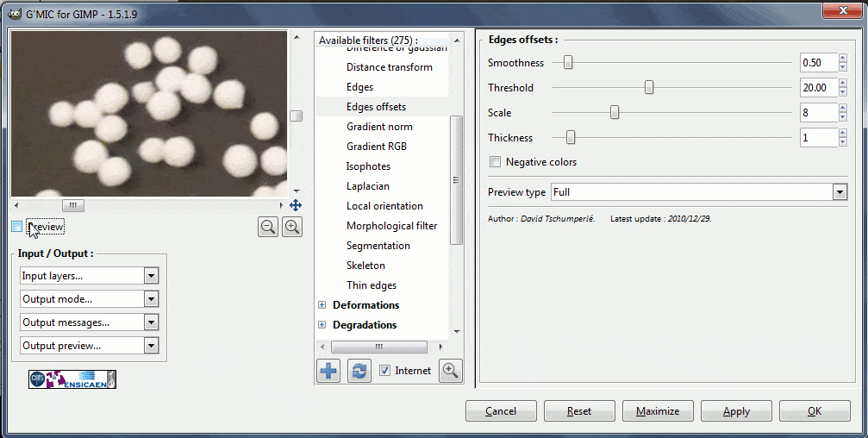The width and height of the screenshot is (868, 438).
Task: Zoom in the preview with plus magnifier
Action: (x=291, y=227)
